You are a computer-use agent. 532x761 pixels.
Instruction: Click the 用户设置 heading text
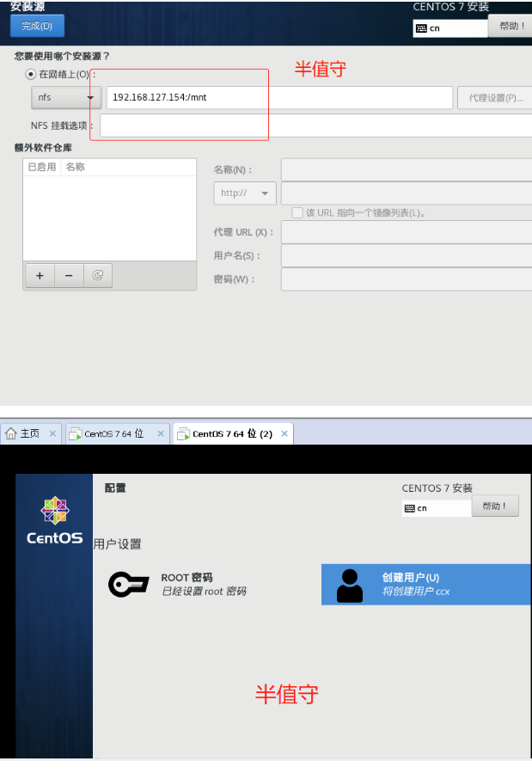(118, 544)
